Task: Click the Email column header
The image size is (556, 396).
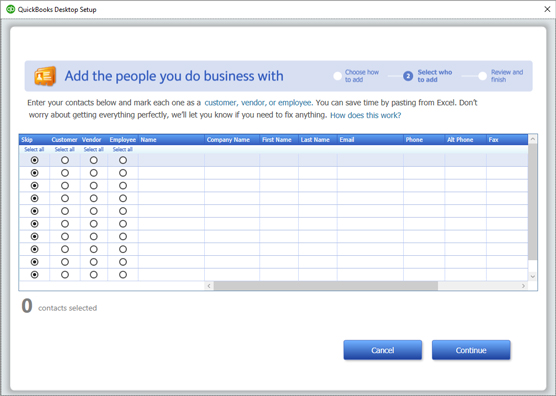Action: (370, 140)
